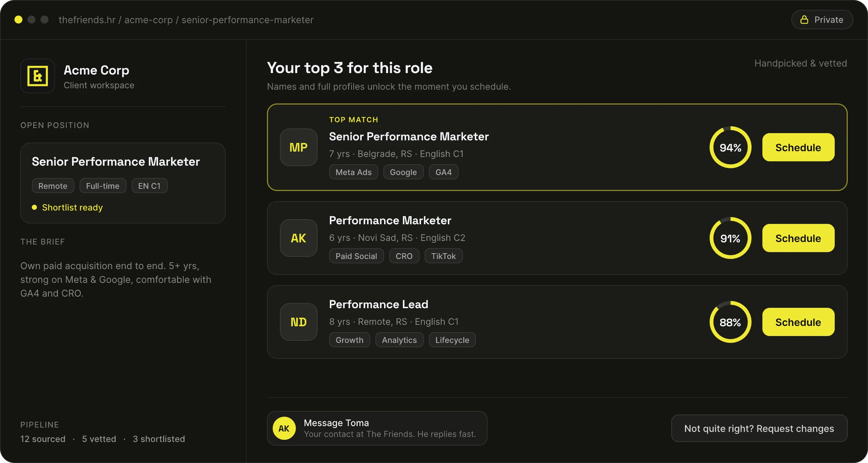Click the thefriends.hr breadcrumb segment
Screen dimensions: 868x463
click(x=87, y=20)
